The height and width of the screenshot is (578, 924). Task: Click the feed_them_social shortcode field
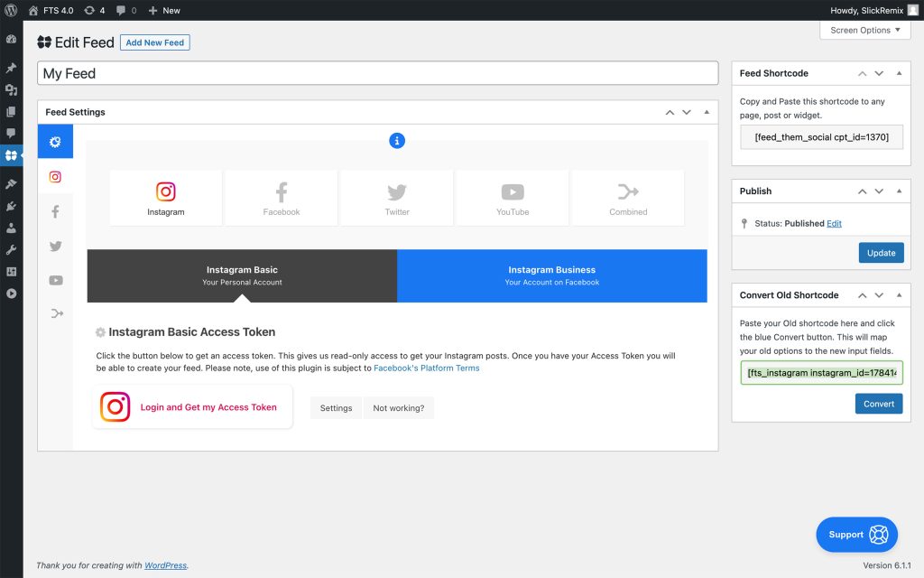[821, 137]
